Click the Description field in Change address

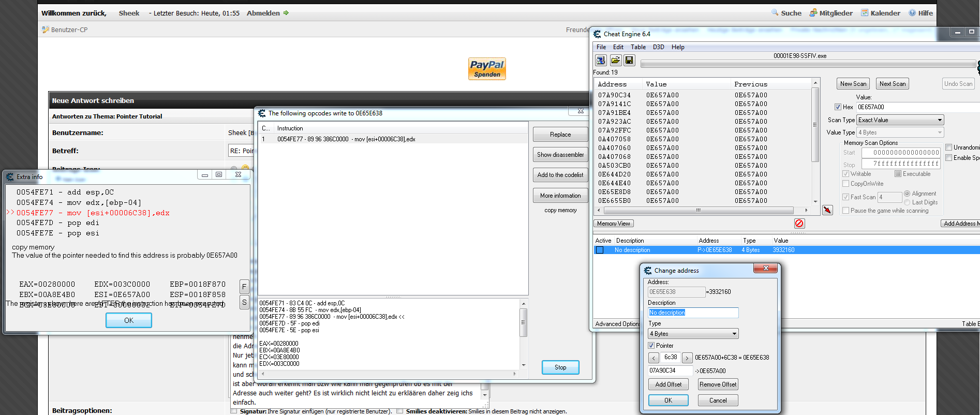(693, 313)
